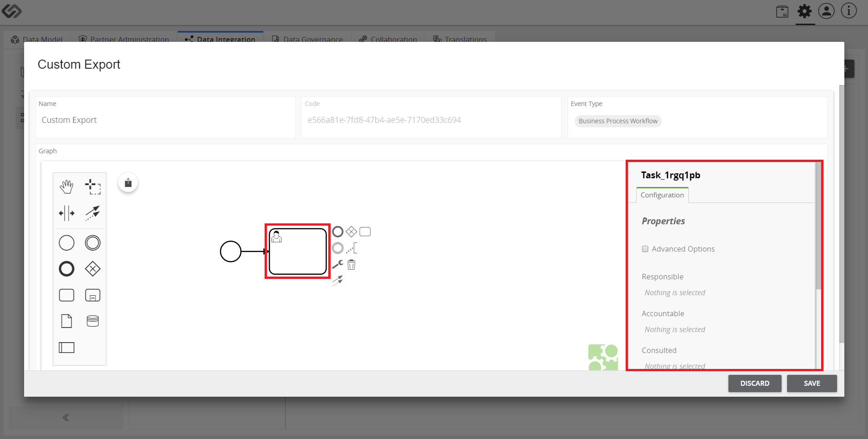The width and height of the screenshot is (868, 439).
Task: Click the properties panel scrollbar
Action: 818,226
